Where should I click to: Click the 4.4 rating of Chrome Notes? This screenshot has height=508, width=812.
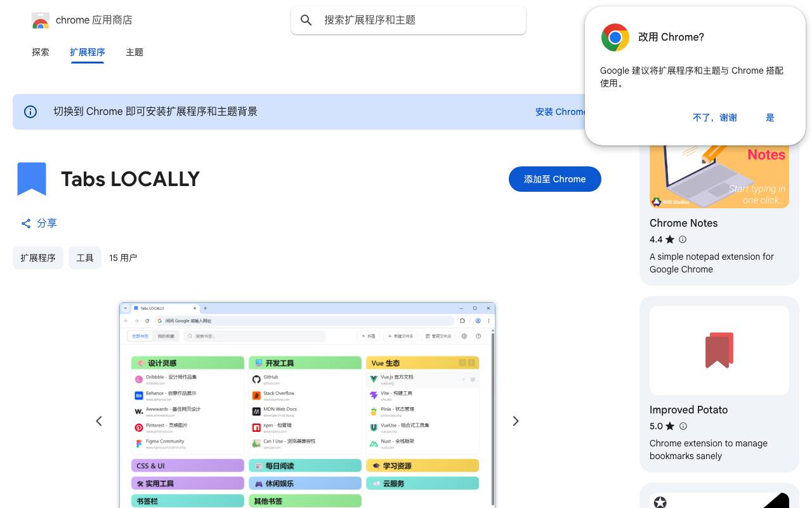pyautogui.click(x=662, y=239)
